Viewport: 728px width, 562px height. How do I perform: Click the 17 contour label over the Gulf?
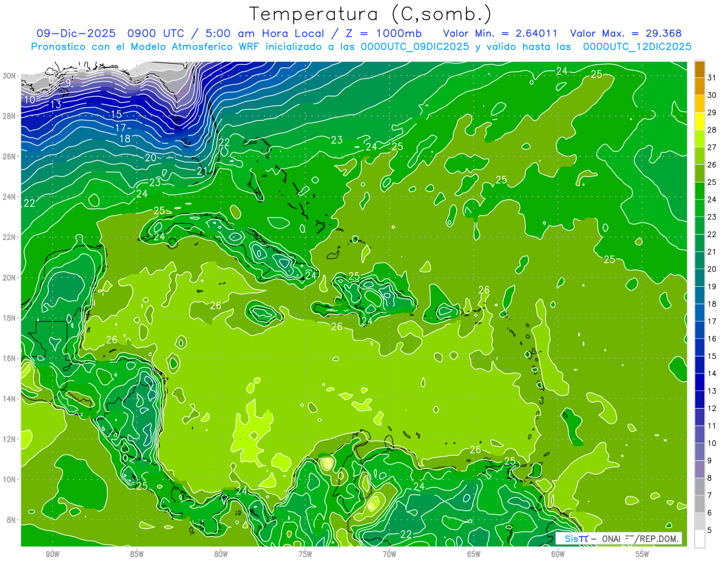121,128
